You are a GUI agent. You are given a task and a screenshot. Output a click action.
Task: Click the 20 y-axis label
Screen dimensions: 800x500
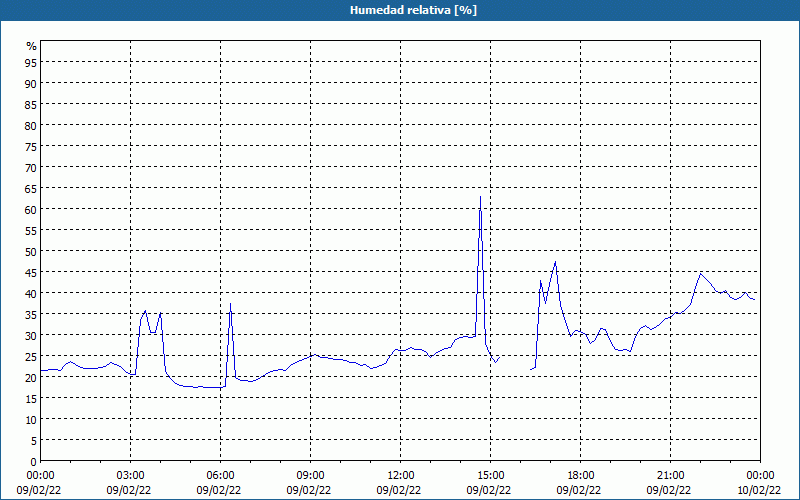[31, 378]
